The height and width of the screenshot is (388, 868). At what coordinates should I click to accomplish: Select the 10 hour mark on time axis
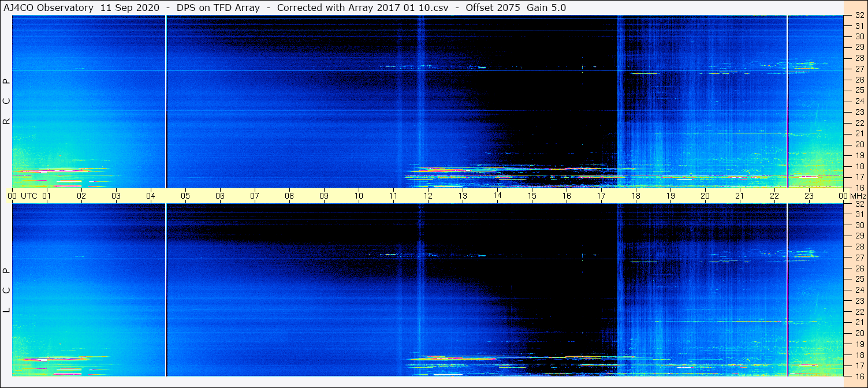[359, 196]
